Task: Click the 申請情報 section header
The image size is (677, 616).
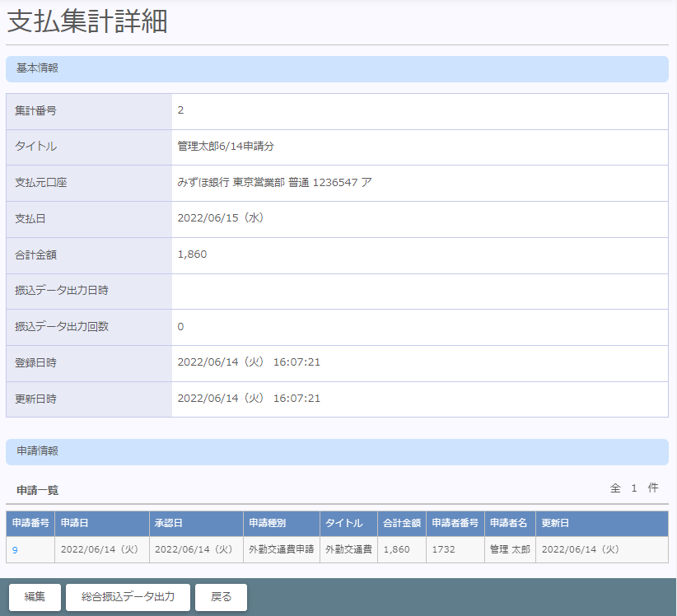Action: click(x=337, y=452)
